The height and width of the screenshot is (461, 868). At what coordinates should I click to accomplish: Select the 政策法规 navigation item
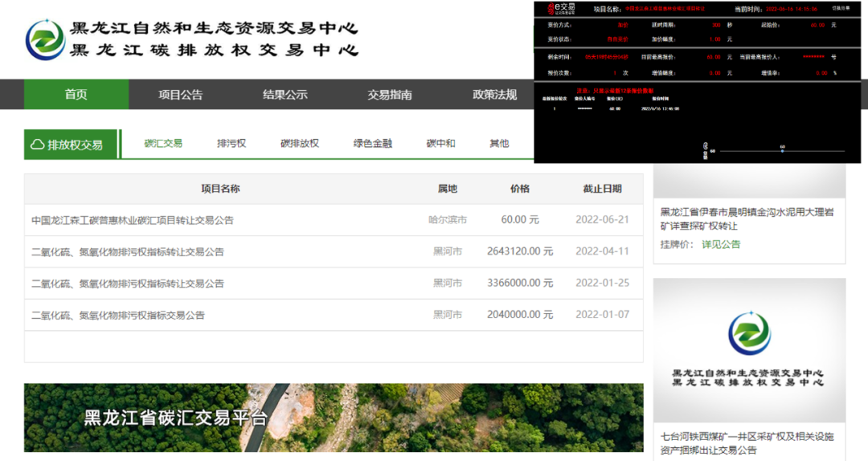[x=494, y=95]
